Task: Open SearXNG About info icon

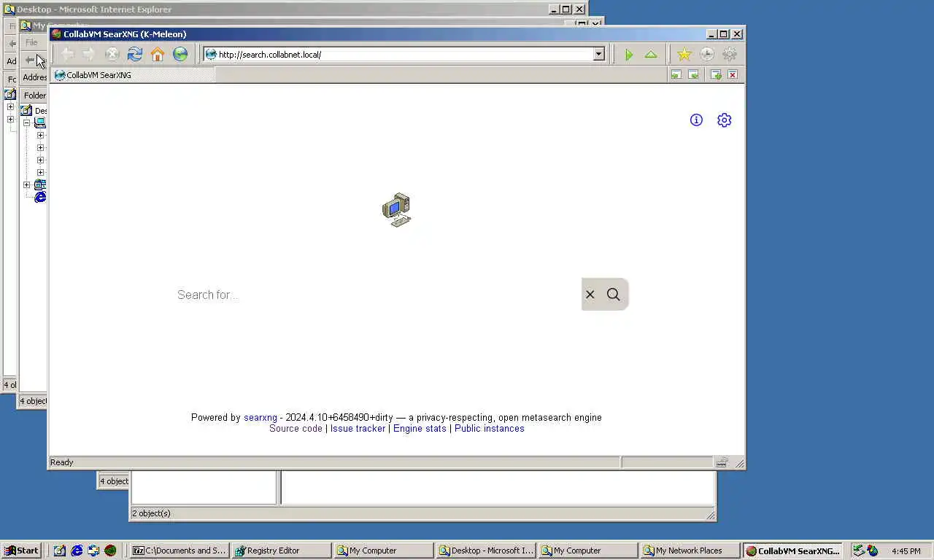Action: (696, 120)
